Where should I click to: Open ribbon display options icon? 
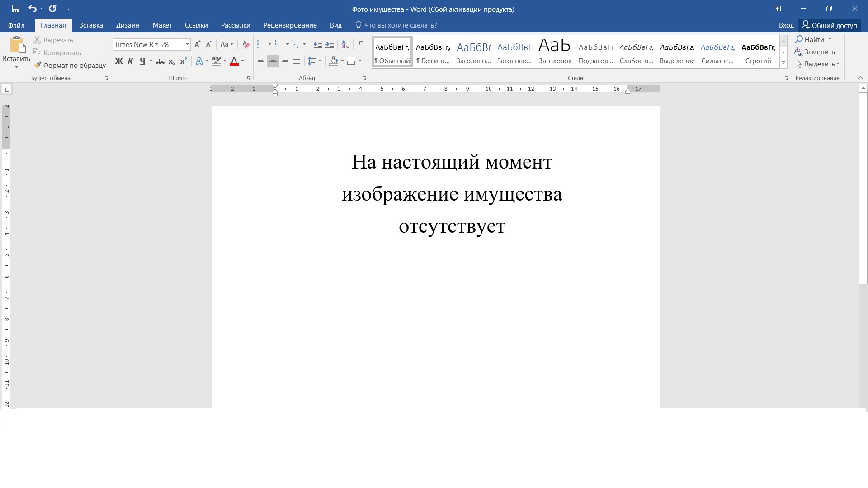(777, 9)
